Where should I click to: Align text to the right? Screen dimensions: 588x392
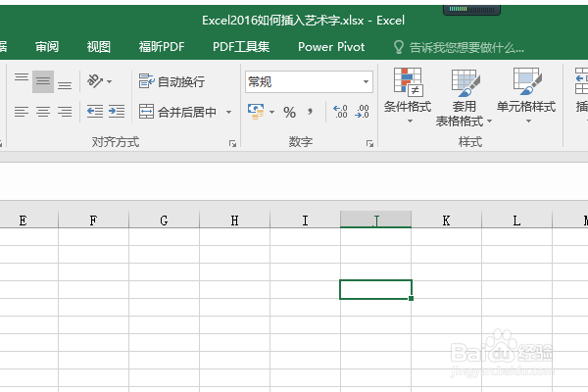pos(65,112)
